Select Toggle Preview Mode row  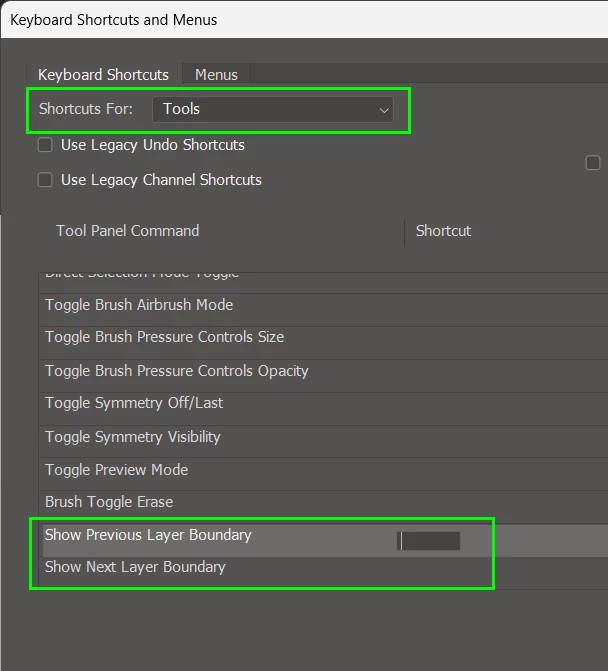323,474
